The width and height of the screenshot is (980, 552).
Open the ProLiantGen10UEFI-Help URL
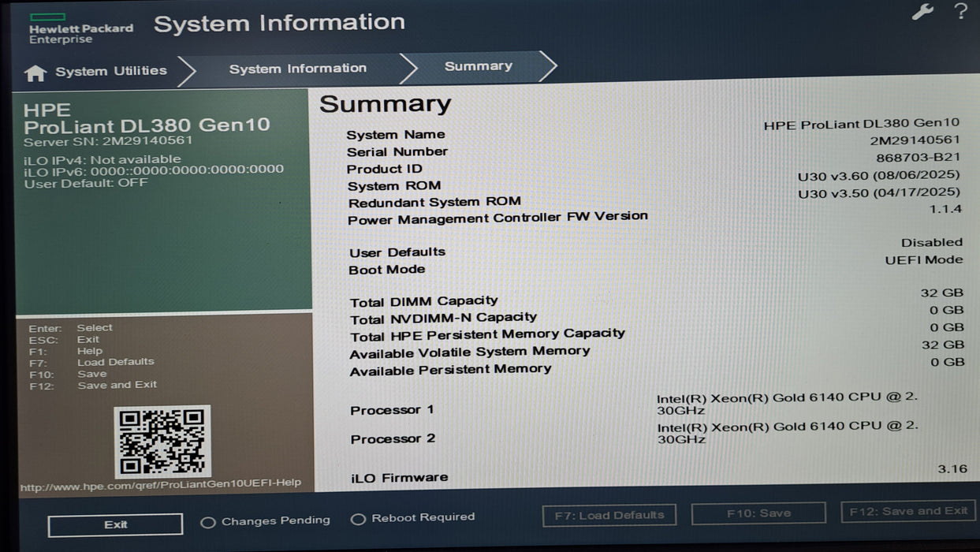coord(161,484)
